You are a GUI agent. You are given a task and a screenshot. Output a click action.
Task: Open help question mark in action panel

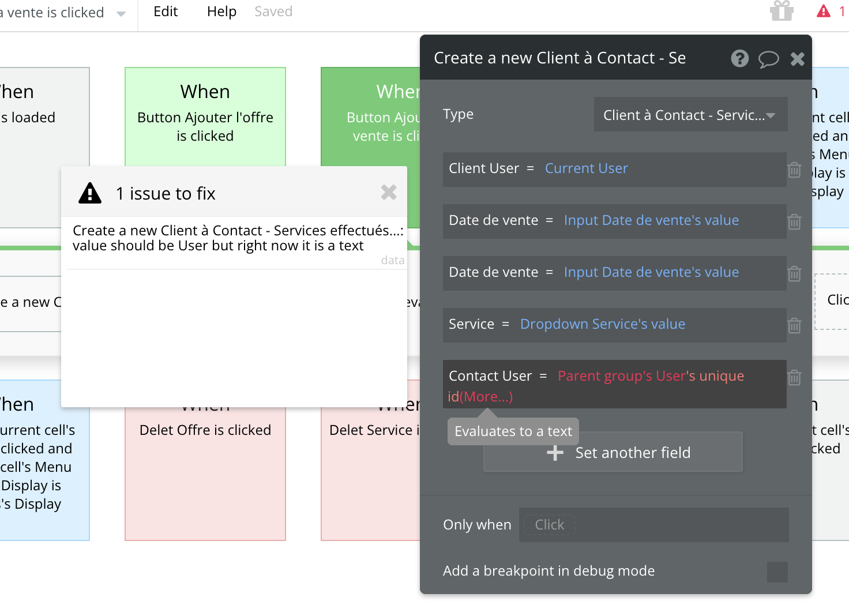tap(740, 58)
